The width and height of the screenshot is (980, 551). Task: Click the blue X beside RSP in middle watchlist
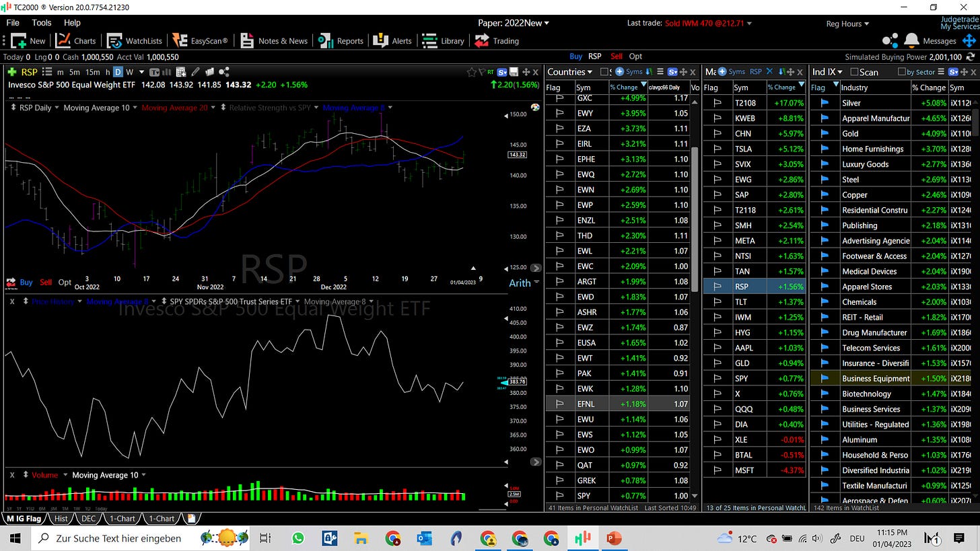pos(769,71)
